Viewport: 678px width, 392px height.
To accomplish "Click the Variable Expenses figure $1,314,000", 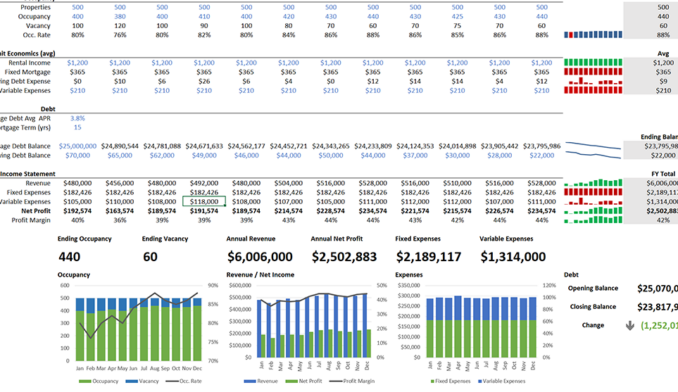I will coord(513,257).
